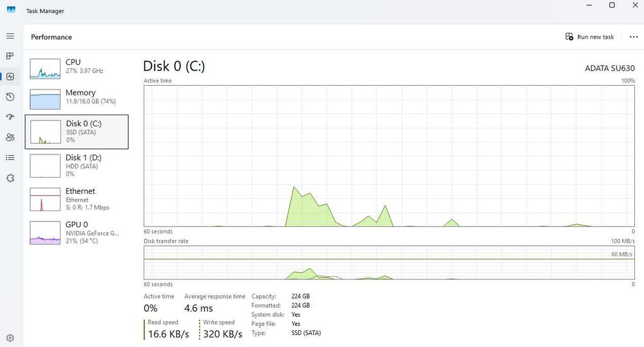Select Disk 0 (C:) performance item
This screenshot has height=347, width=644.
[x=77, y=132]
